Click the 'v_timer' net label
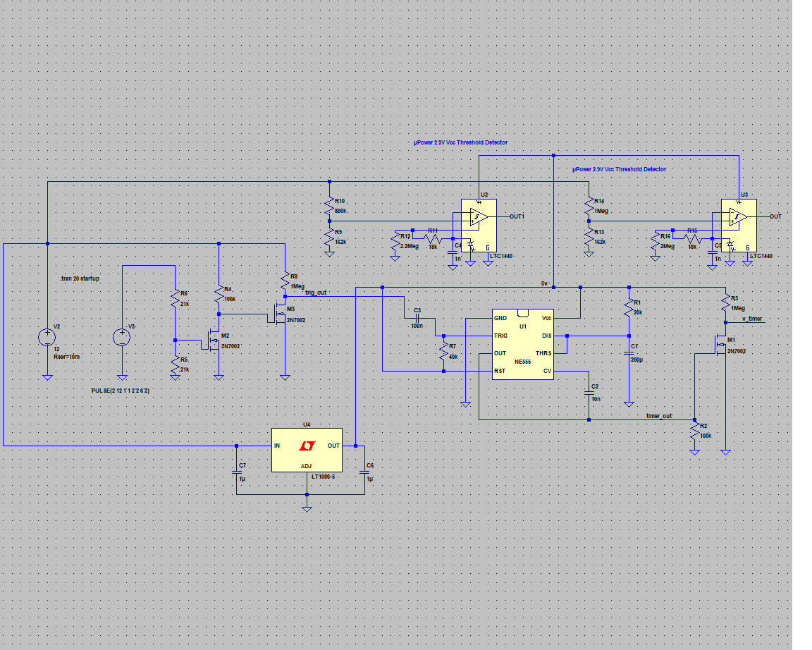This screenshot has width=812, height=650. click(752, 319)
